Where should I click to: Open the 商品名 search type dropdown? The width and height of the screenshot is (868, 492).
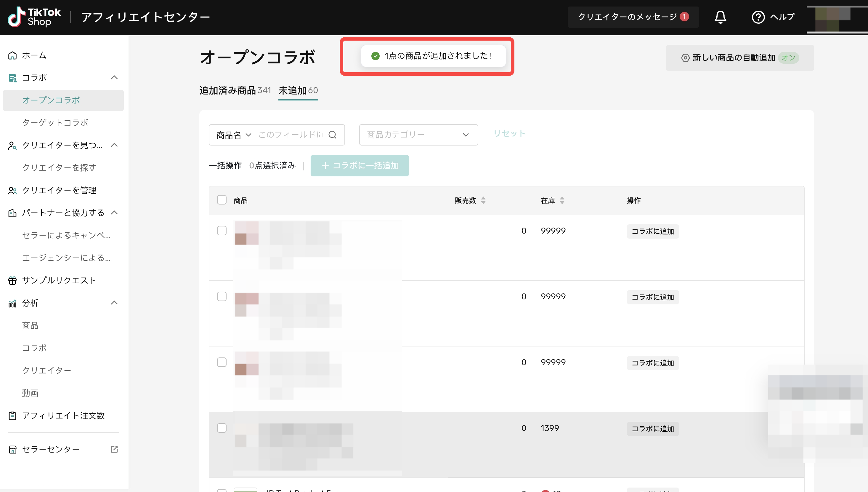pyautogui.click(x=234, y=135)
